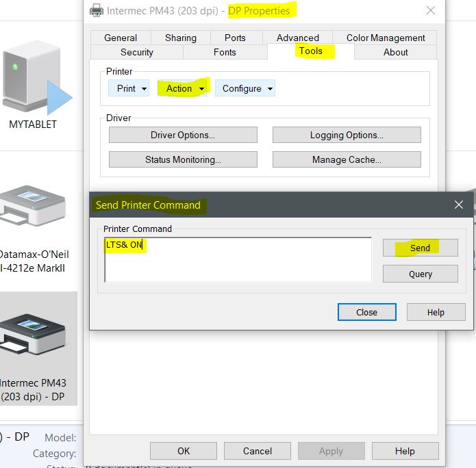Image resolution: width=476 pixels, height=468 pixels.
Task: Open Driver Options dialog
Action: point(183,135)
